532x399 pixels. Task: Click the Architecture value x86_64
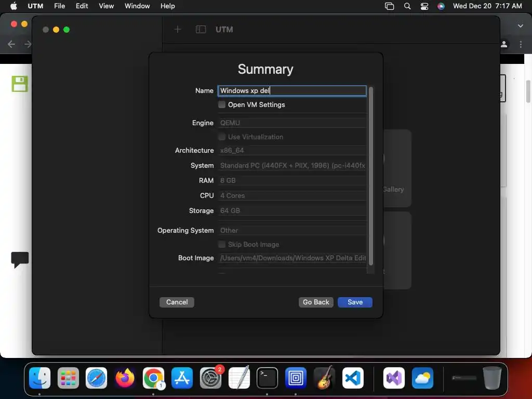click(x=292, y=150)
